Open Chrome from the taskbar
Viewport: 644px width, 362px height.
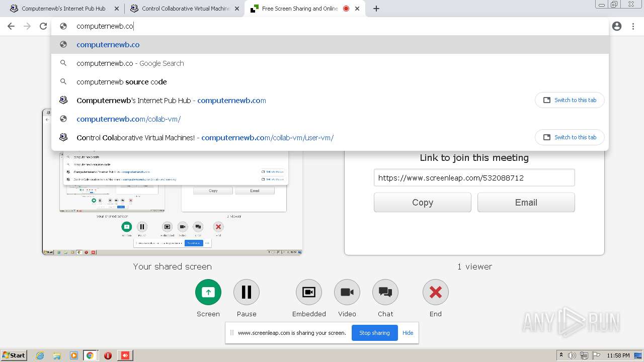coord(90,355)
